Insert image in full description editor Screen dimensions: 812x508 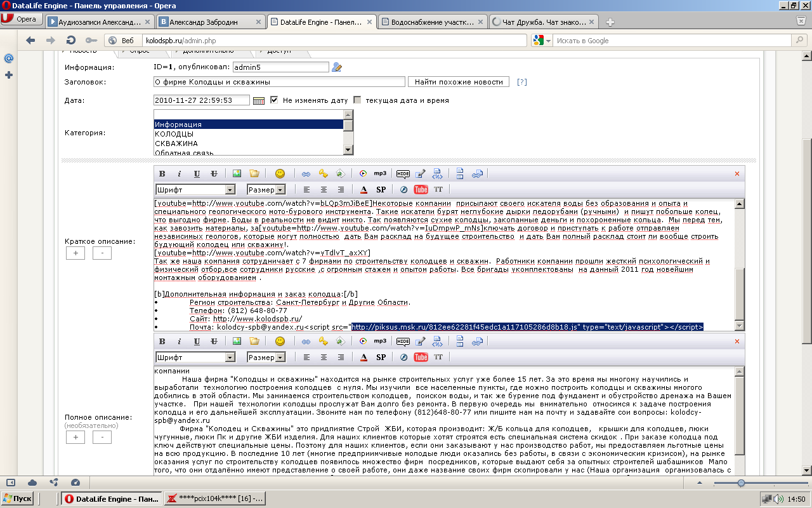tap(237, 341)
